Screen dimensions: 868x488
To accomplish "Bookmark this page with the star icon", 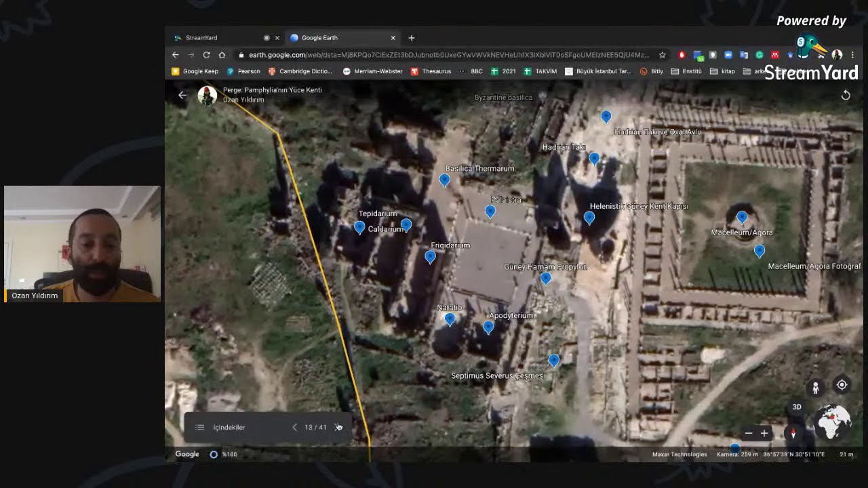I will pos(662,55).
